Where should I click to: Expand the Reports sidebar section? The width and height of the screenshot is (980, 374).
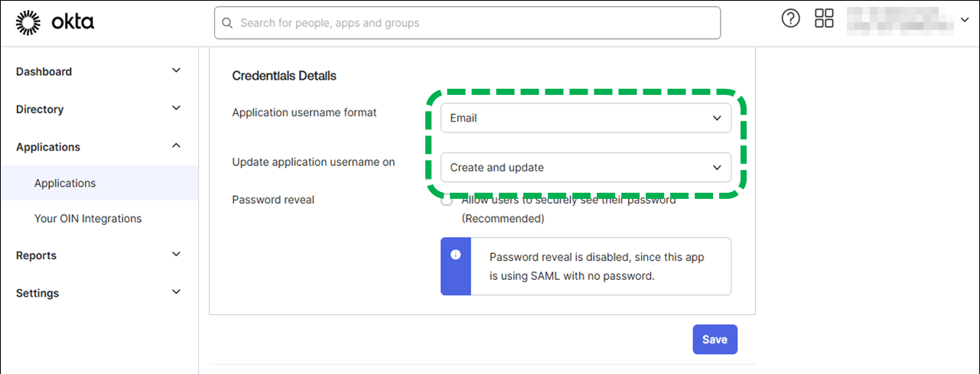coord(176,255)
